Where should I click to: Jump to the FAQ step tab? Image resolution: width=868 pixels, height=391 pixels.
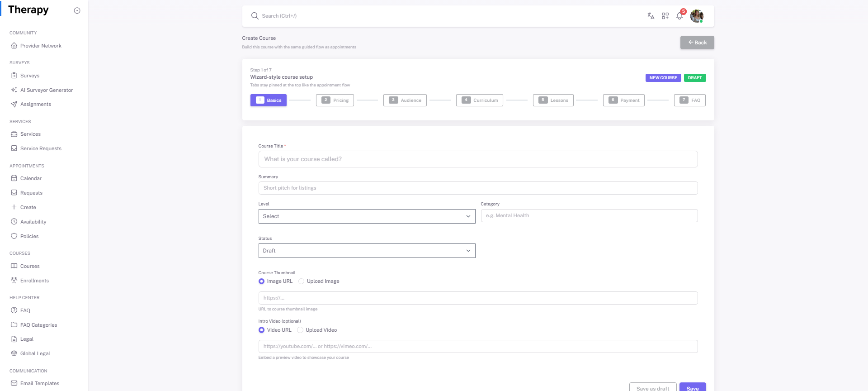[x=689, y=100]
